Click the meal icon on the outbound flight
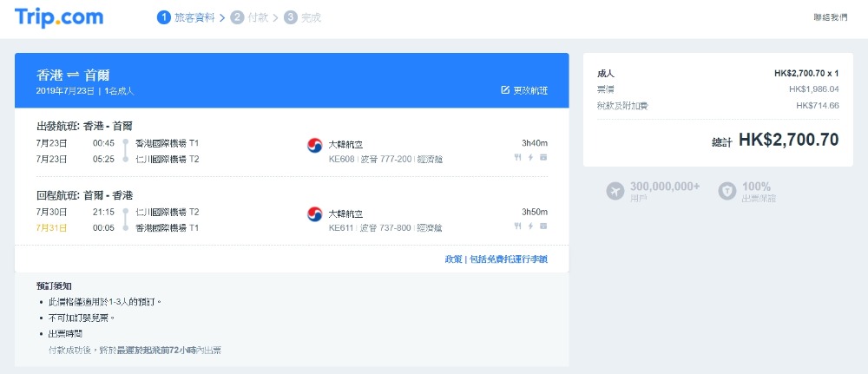Image resolution: width=868 pixels, height=374 pixels. click(x=517, y=157)
